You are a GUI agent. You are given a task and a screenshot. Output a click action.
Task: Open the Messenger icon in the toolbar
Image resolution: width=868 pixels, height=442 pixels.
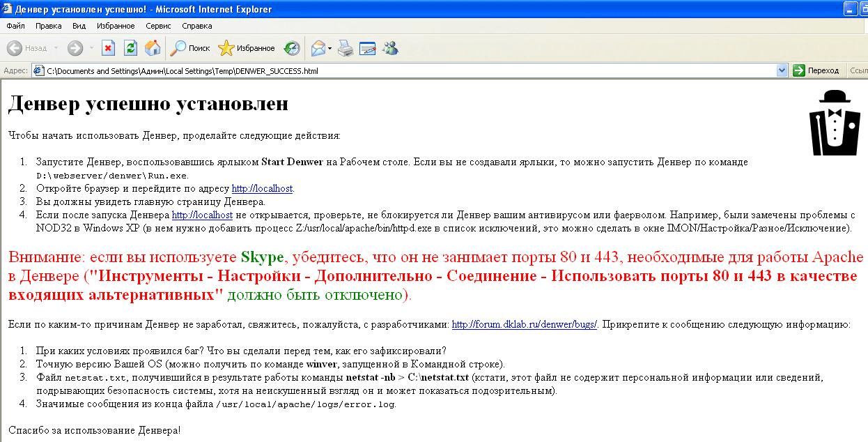click(x=389, y=48)
